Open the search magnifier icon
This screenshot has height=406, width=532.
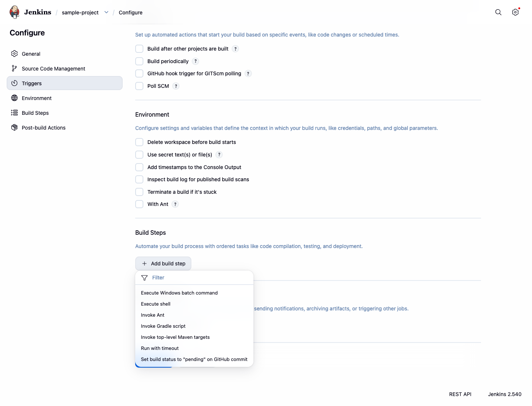click(498, 12)
